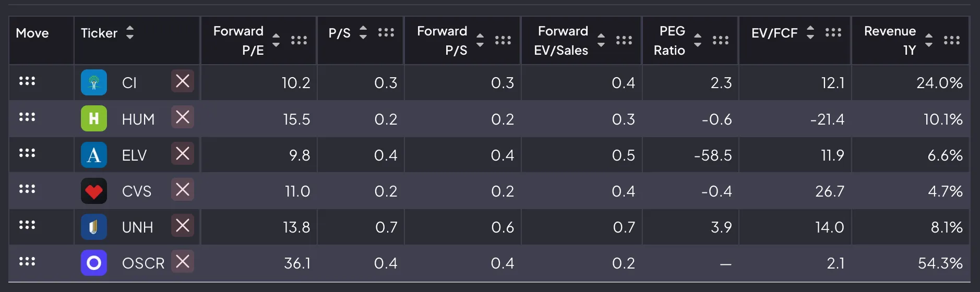Open the EV/FCF column options dots

(833, 32)
